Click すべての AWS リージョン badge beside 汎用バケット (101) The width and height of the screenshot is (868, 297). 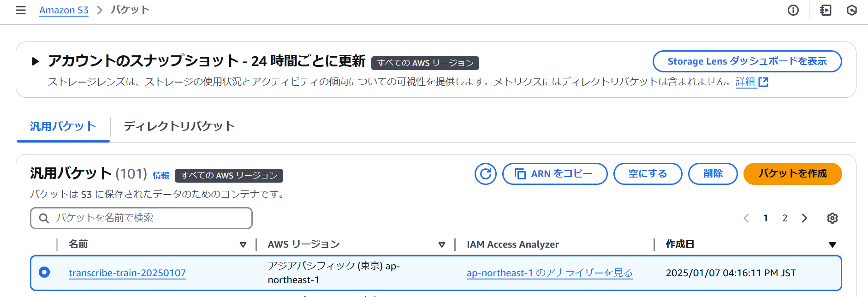tap(229, 176)
